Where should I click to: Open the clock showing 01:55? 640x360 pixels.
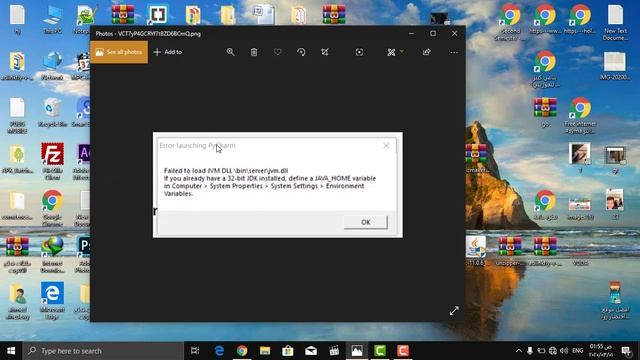pos(601,351)
